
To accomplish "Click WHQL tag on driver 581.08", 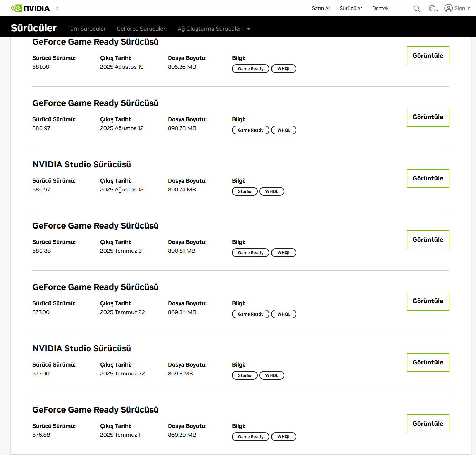I will pos(284,69).
